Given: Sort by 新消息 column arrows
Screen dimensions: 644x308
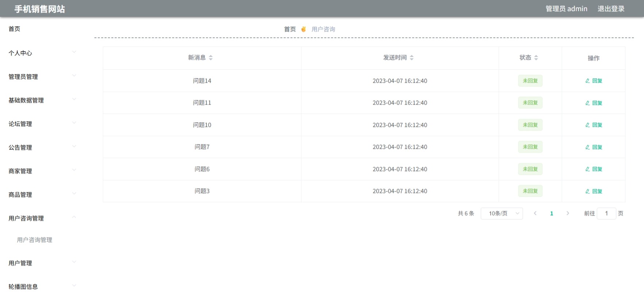Looking at the screenshot, I should click(x=211, y=58).
